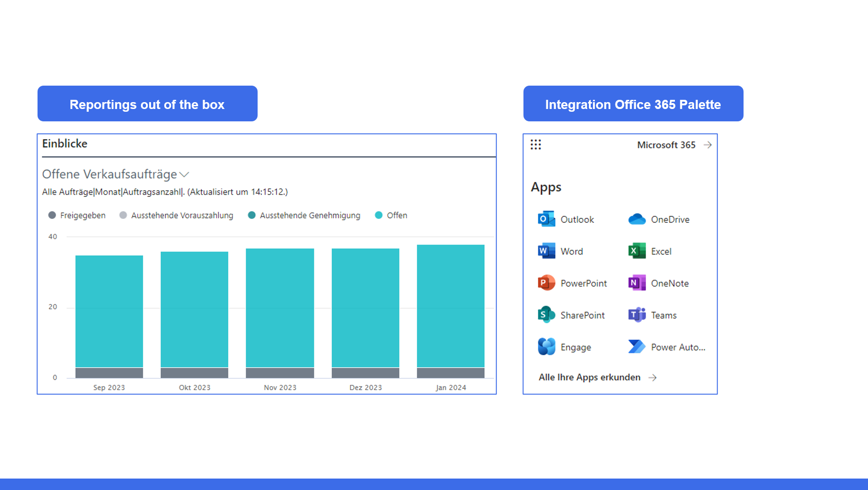Click the PowerPoint label text
This screenshot has height=490, width=868.
(x=583, y=283)
